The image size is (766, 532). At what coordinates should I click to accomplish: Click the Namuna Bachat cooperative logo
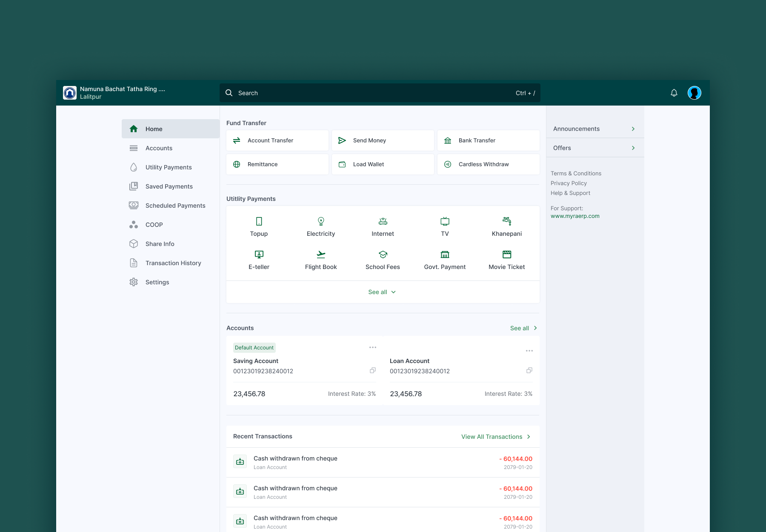pyautogui.click(x=70, y=93)
